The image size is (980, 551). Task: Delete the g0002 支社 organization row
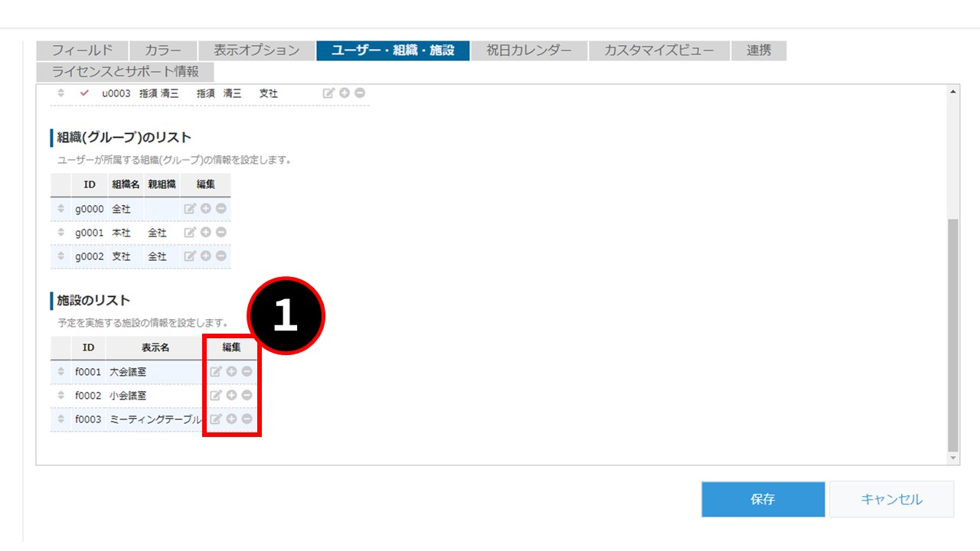pyautogui.click(x=220, y=256)
